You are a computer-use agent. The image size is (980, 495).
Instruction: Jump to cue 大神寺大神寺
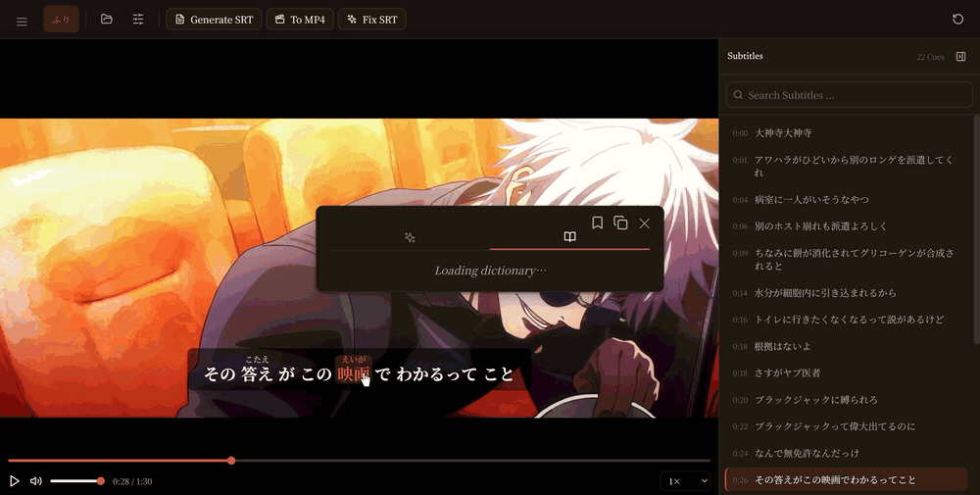tap(847, 133)
